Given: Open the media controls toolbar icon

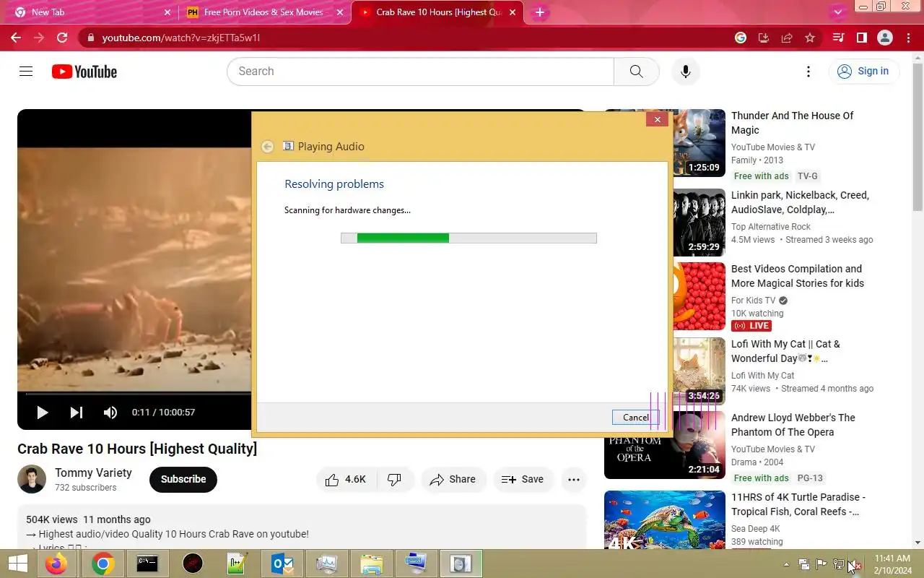Looking at the screenshot, I should tap(838, 38).
